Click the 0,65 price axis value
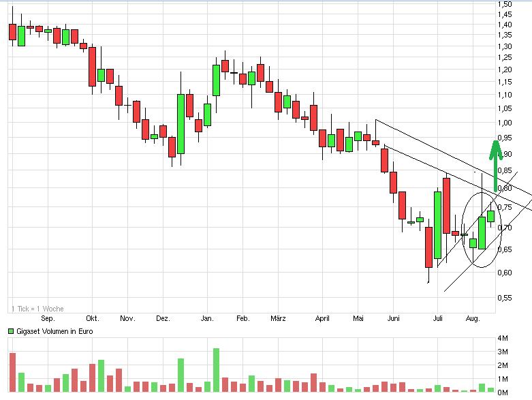 pyautogui.click(x=505, y=249)
